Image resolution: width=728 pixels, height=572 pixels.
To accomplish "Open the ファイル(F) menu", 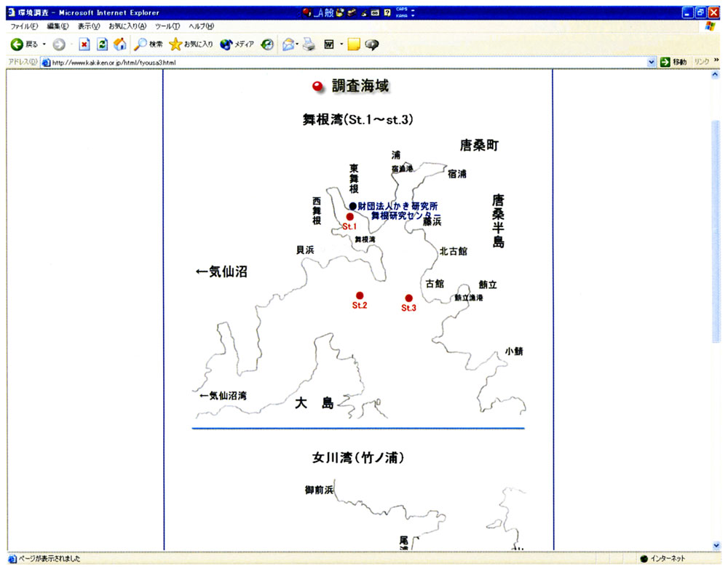I will 23,26.
